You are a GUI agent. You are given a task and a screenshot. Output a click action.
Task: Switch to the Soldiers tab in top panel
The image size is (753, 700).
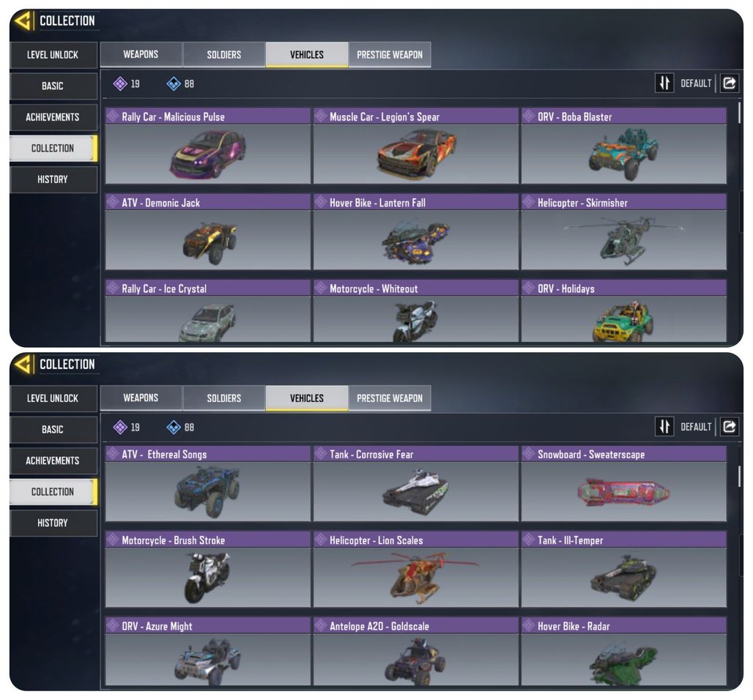224,54
